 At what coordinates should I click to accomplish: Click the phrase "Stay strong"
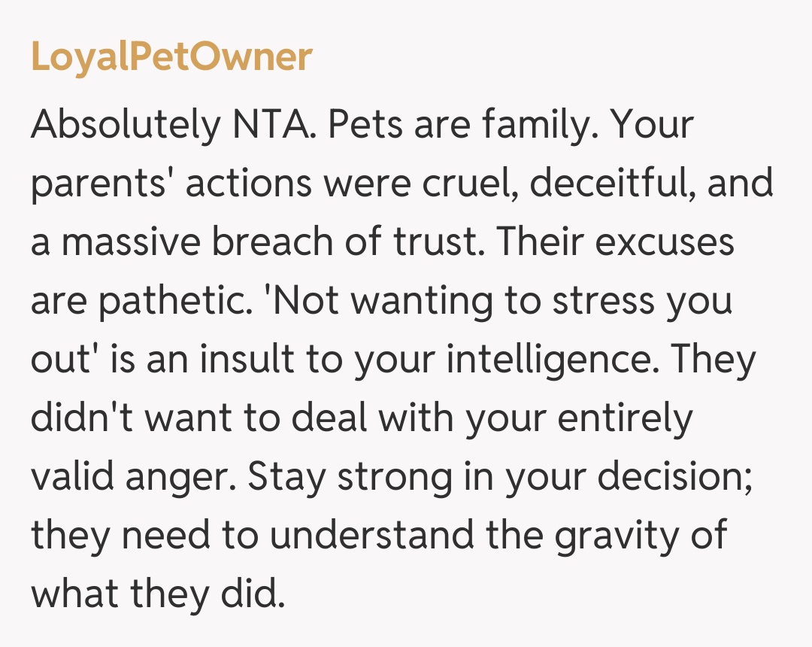pyautogui.click(x=334, y=477)
